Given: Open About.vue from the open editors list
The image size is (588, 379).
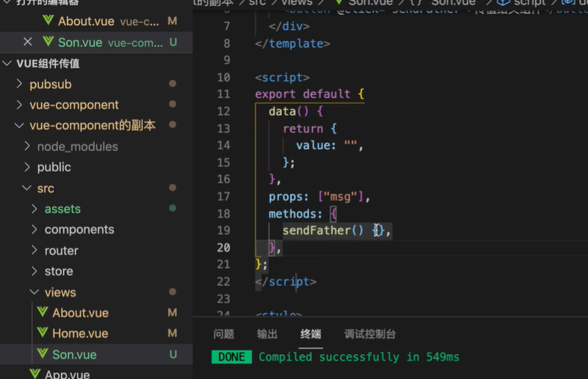Looking at the screenshot, I should tap(97, 21).
